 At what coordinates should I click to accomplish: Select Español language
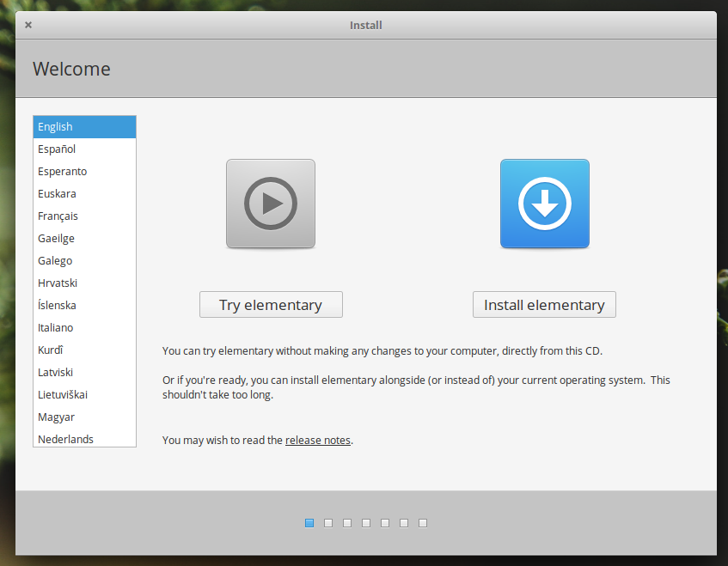84,149
